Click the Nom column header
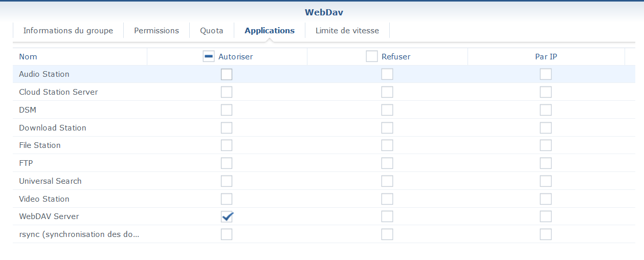Image resolution: width=644 pixels, height=260 pixels. pyautogui.click(x=28, y=57)
